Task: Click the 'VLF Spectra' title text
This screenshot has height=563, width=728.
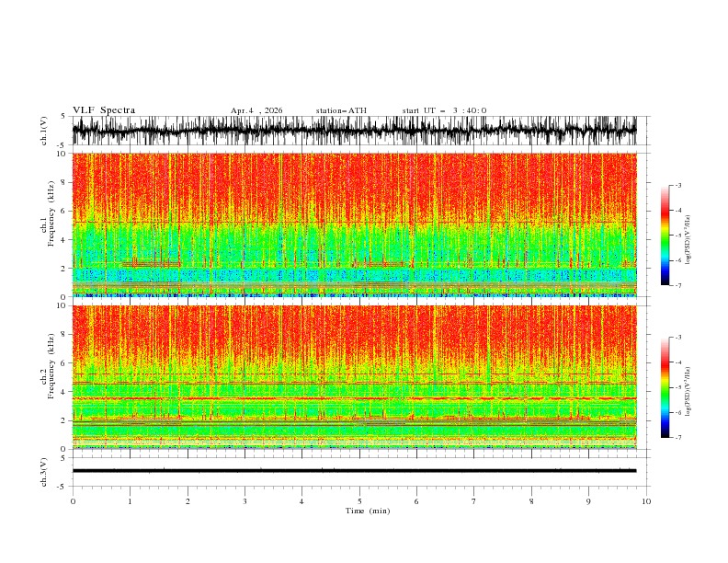Action: pos(104,110)
